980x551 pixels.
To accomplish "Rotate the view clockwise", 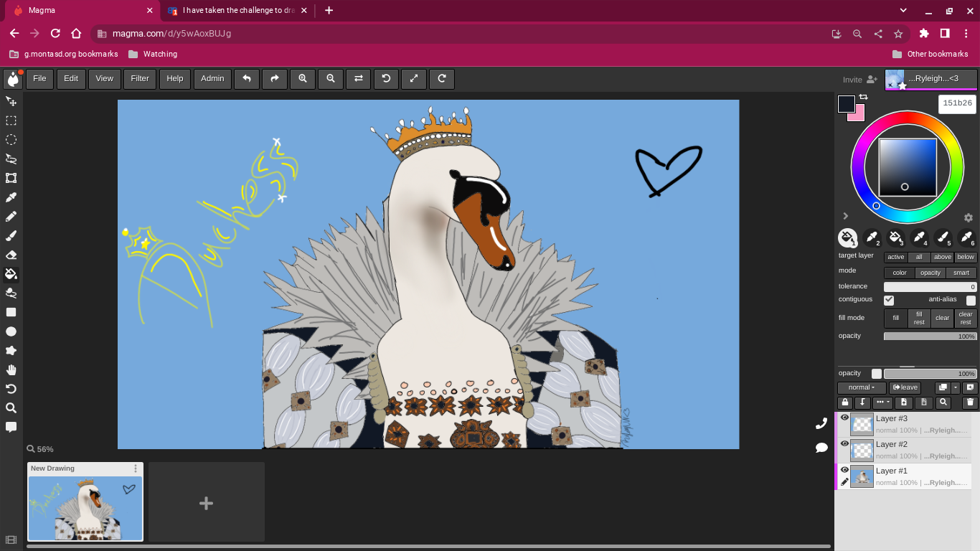I will [442, 79].
